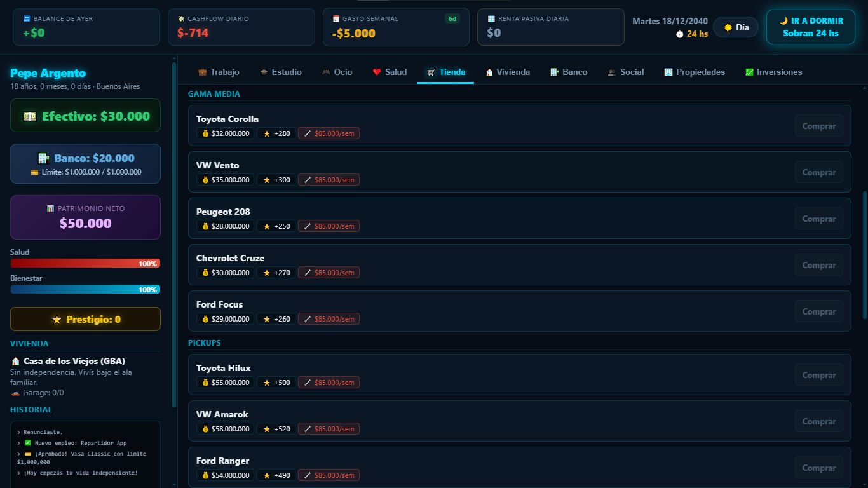The image size is (868, 488).
Task: Click the sun icon in Día pill
Action: coord(728,28)
